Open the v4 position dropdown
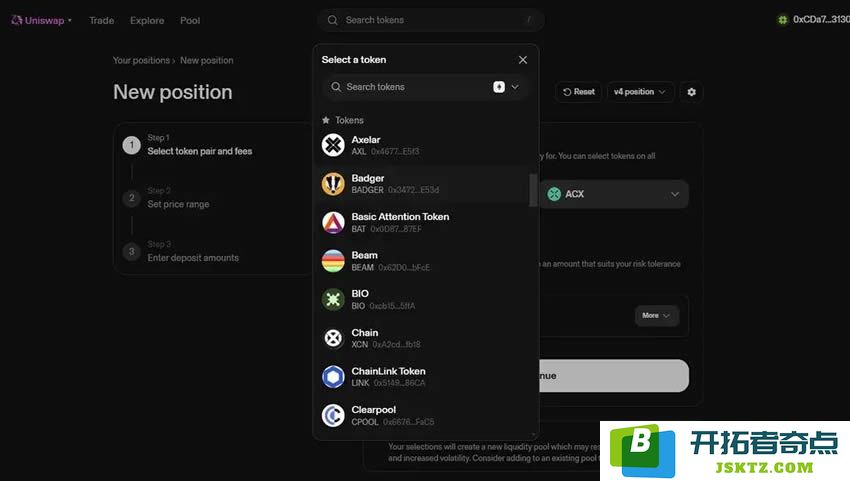The width and height of the screenshot is (850, 481). 640,92
